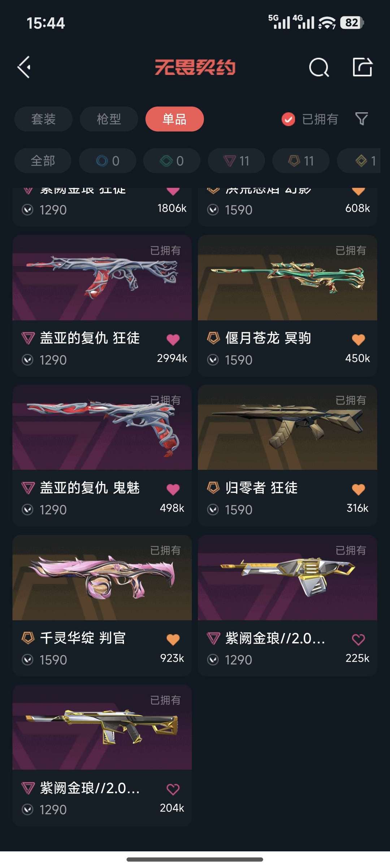
Task: Filter by yellow diamond tier chip
Action: pyautogui.click(x=361, y=161)
